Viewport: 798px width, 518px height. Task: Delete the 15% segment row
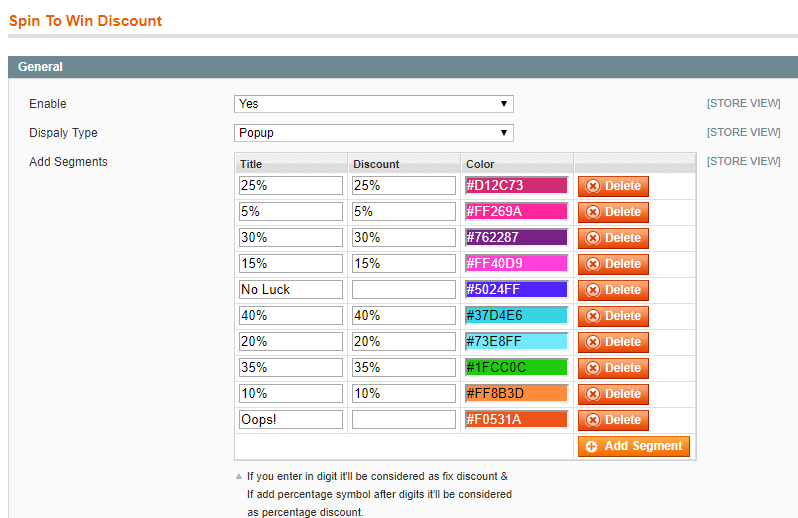[x=612, y=264]
